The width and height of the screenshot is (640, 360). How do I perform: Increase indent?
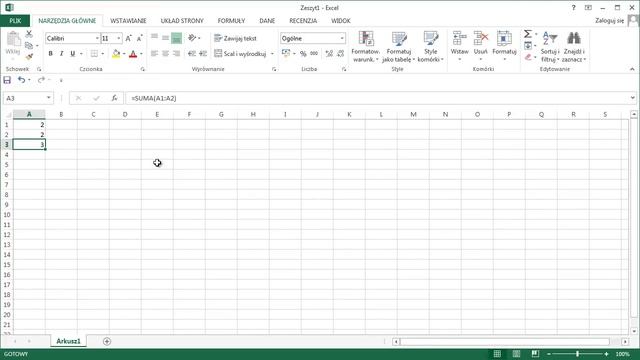203,53
